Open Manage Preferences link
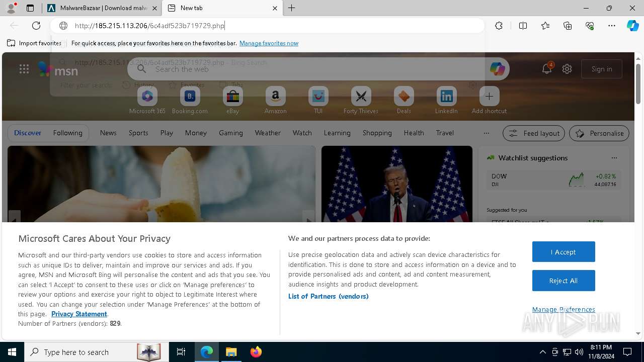 [x=563, y=309]
